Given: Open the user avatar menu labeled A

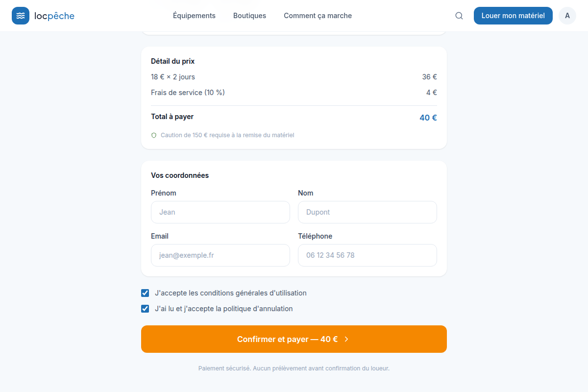Looking at the screenshot, I should point(567,16).
